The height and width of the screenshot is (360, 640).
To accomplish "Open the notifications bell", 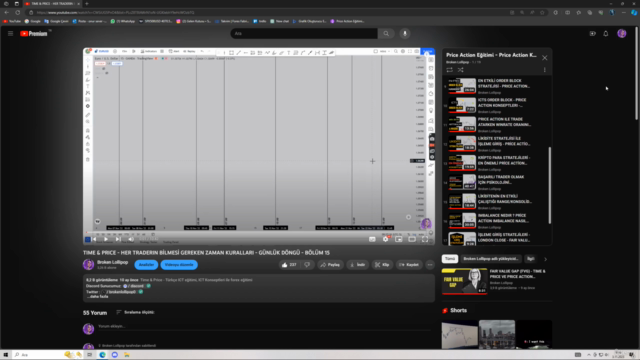I will coord(606,33).
